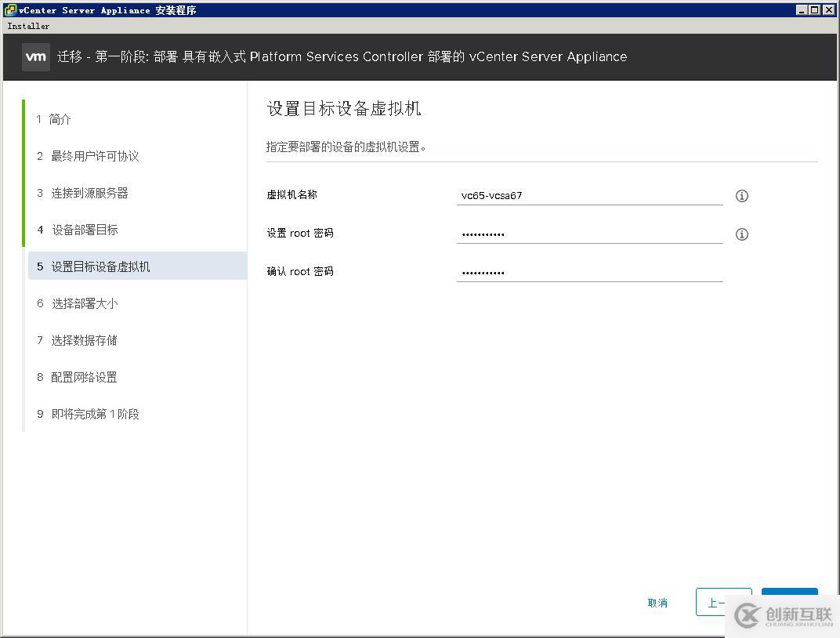This screenshot has height=638, width=840.
Task: Click the info icon next to 虚拟机名称
Action: pos(741,196)
